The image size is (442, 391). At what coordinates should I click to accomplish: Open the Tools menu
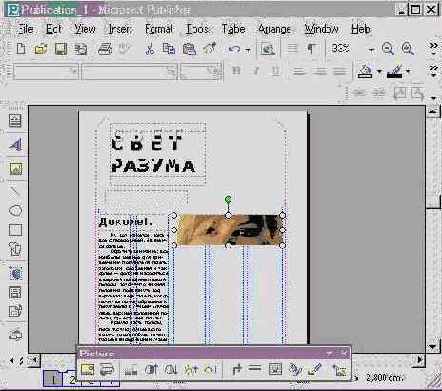point(197,29)
